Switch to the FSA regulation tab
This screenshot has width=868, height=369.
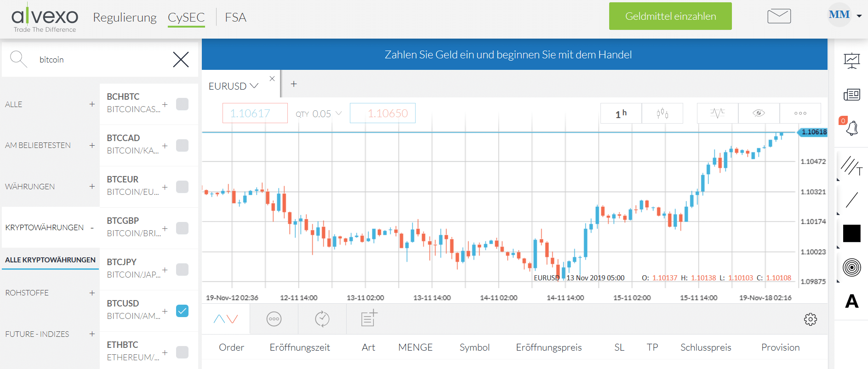pyautogui.click(x=235, y=17)
